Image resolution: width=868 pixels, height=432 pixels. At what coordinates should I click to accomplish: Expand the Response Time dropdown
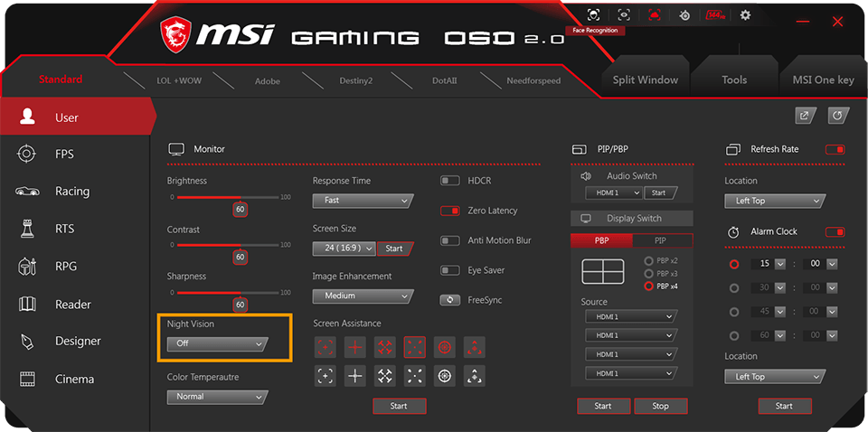pyautogui.click(x=363, y=201)
